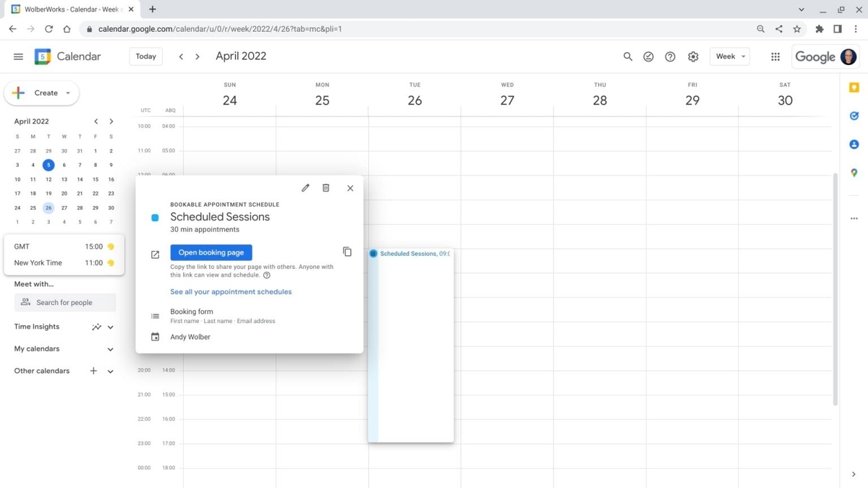
Task: See all your appointment schedules
Action: pyautogui.click(x=230, y=291)
